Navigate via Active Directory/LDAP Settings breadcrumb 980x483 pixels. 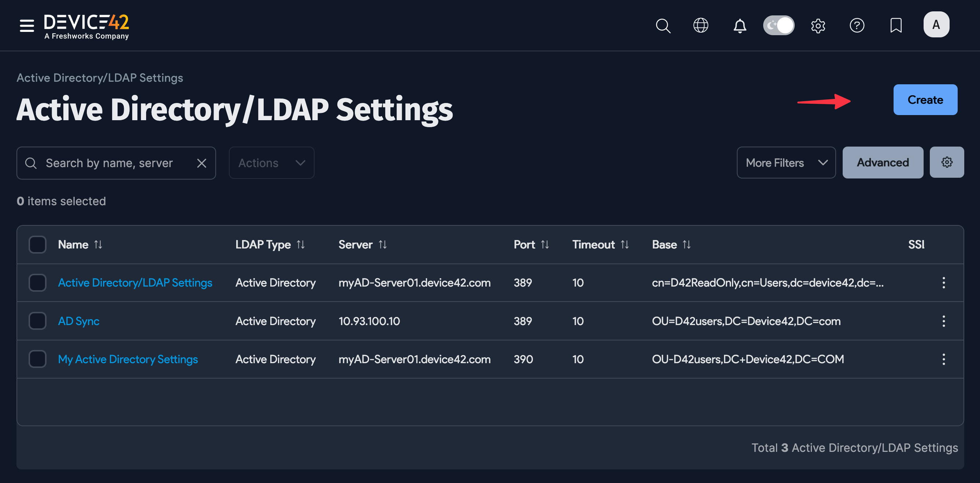pos(100,77)
